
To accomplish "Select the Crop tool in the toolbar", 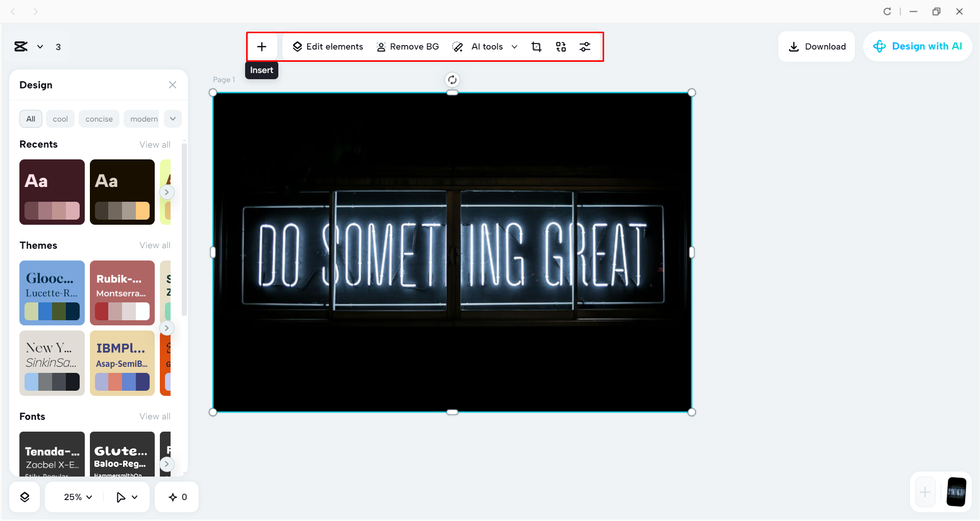I will click(x=536, y=46).
